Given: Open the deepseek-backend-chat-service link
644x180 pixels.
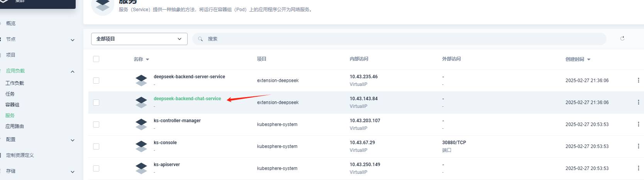Looking at the screenshot, I should pyautogui.click(x=187, y=99).
